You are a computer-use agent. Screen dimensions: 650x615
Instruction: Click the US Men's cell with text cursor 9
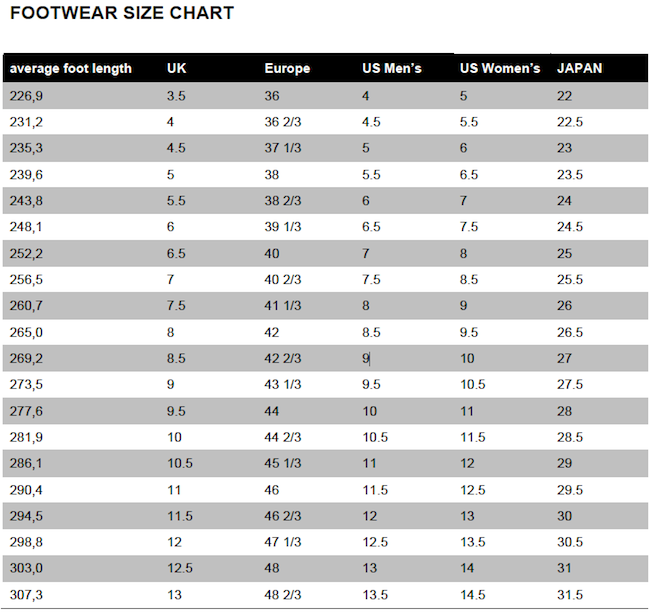[366, 358]
